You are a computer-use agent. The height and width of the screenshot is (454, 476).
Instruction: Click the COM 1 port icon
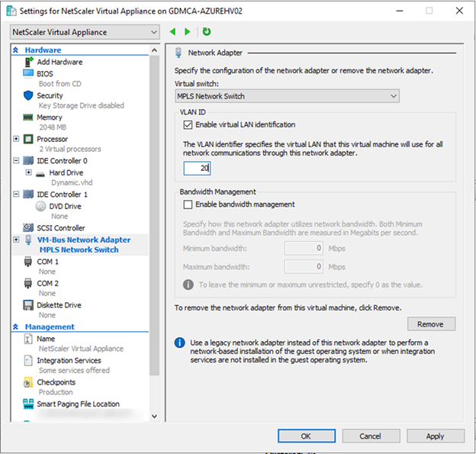tap(28, 262)
